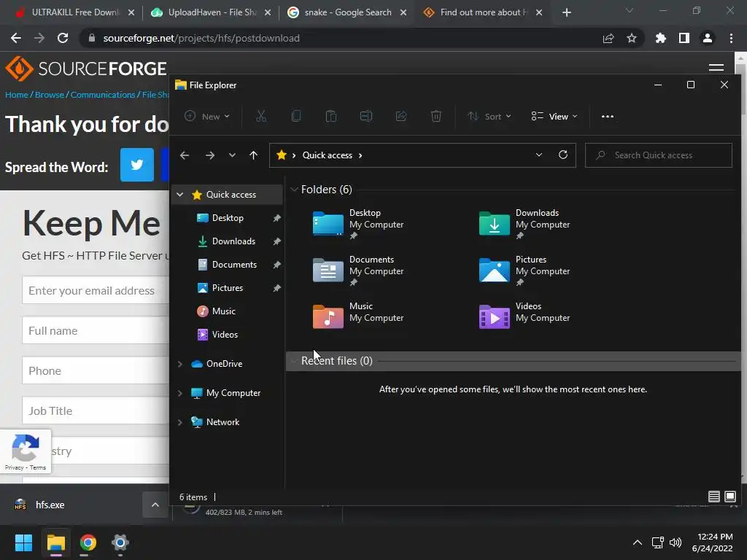Refresh the Quick access view

[x=563, y=155]
